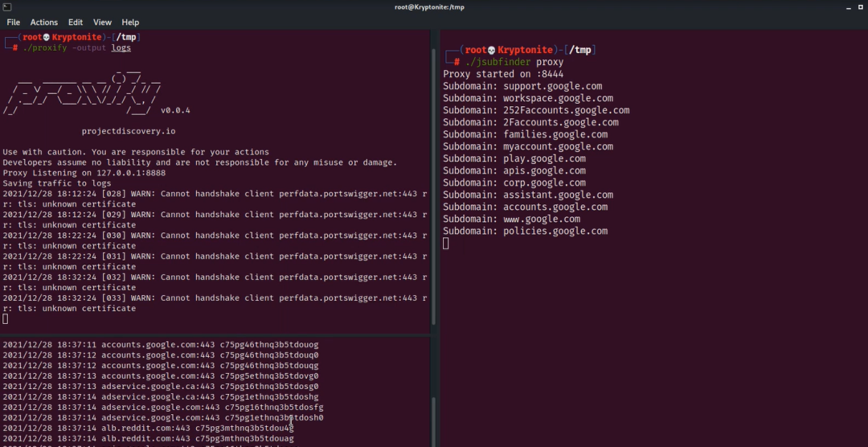Open the File menu
Viewport: 868px width, 447px height.
pos(14,23)
